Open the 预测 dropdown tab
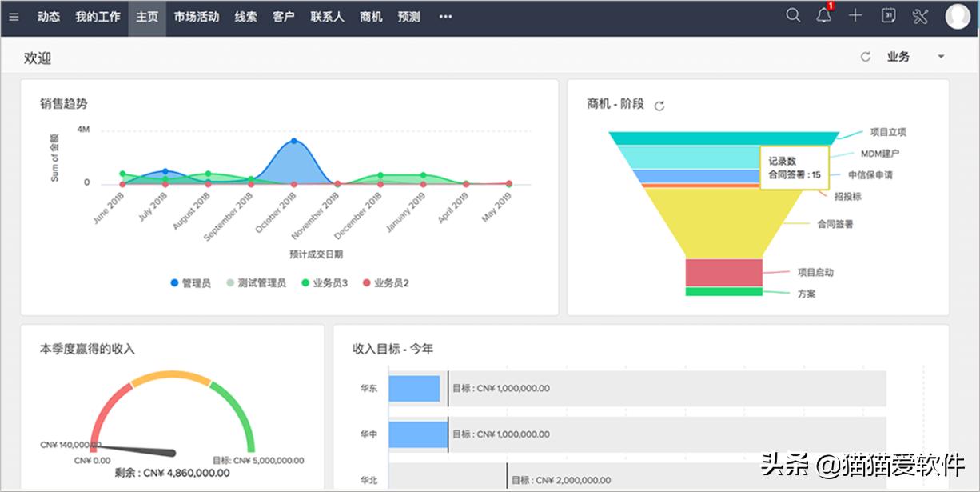 [409, 16]
